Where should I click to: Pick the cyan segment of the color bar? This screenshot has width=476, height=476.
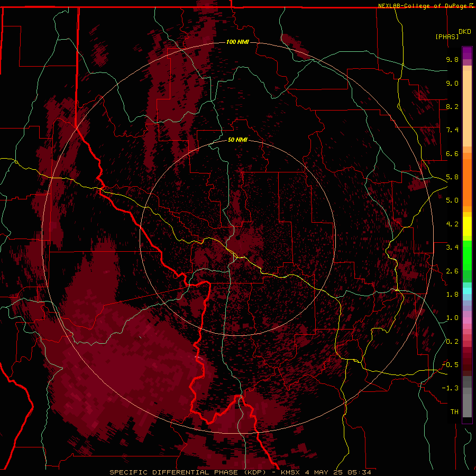point(467,291)
